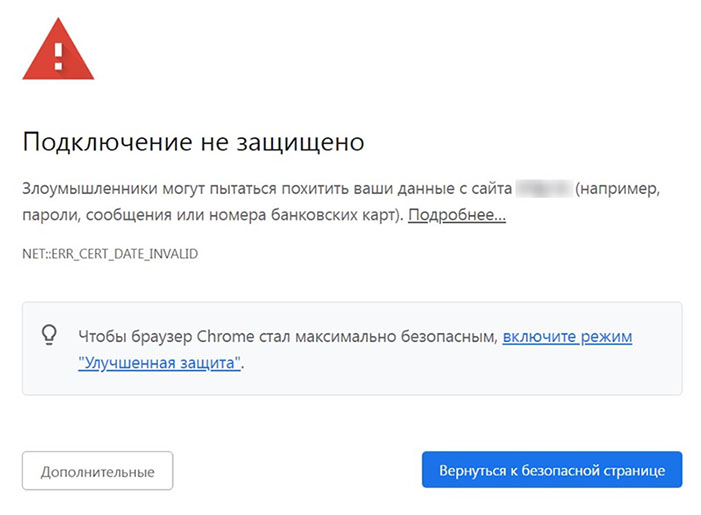Click "Вернуться к безопасной странице" button
The height and width of the screenshot is (515, 701).
[551, 470]
